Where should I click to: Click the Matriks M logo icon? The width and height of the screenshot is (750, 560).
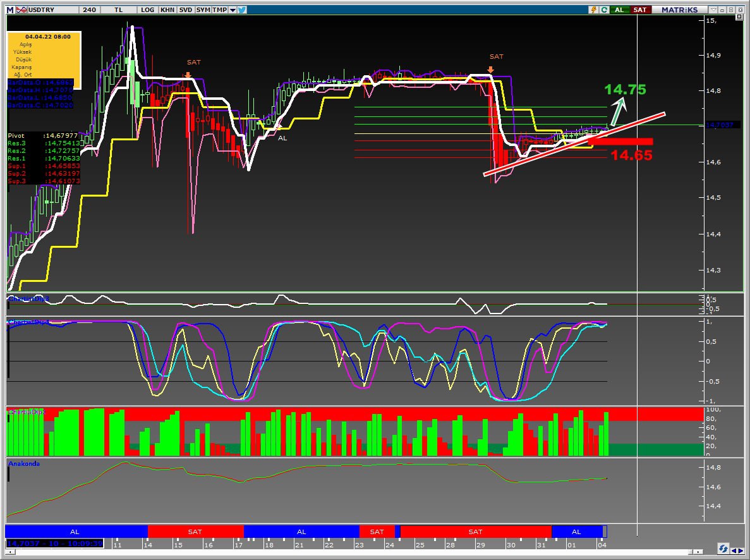point(9,9)
